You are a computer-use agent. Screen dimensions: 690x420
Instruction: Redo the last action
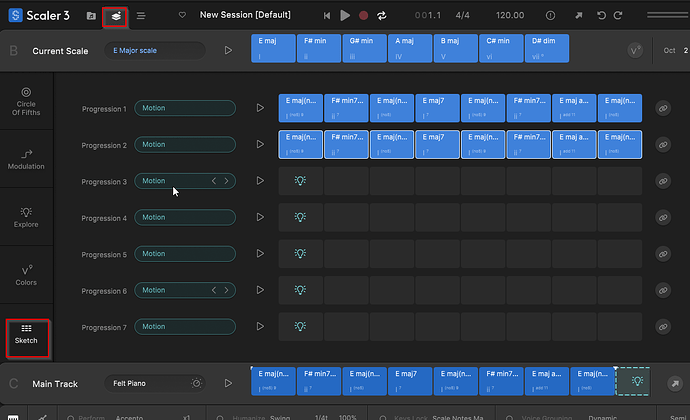(618, 15)
